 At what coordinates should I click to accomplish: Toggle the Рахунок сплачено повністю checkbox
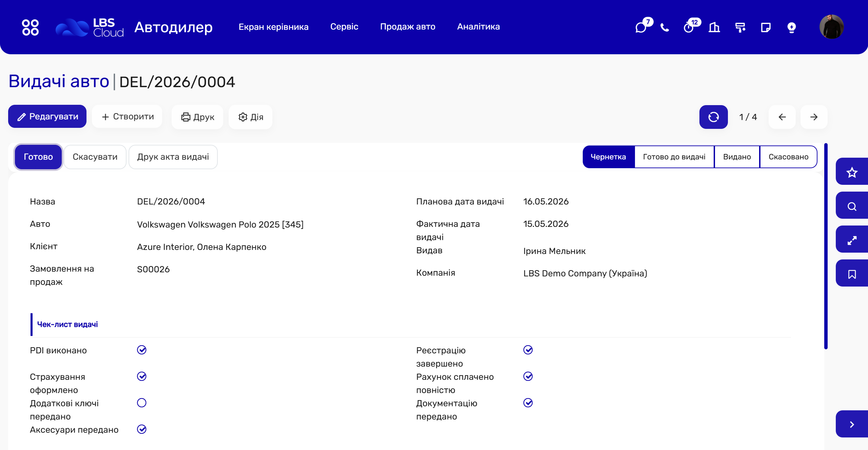(x=528, y=376)
